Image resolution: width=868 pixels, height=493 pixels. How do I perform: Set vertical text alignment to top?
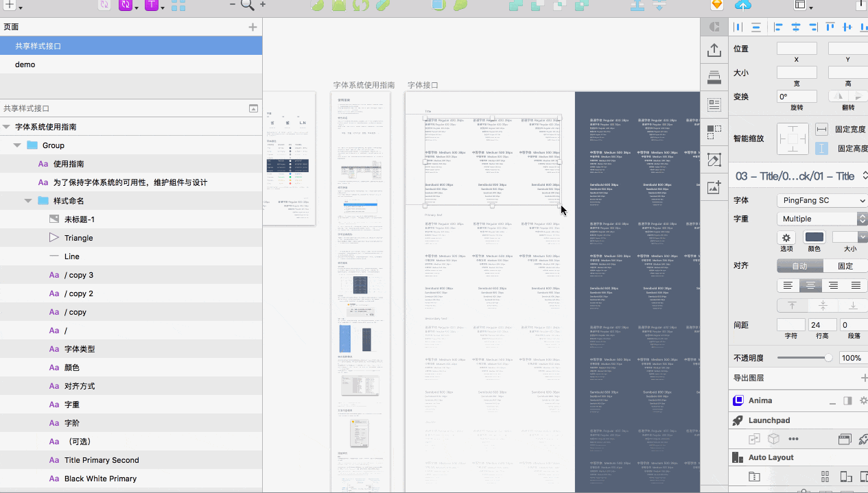tap(792, 305)
